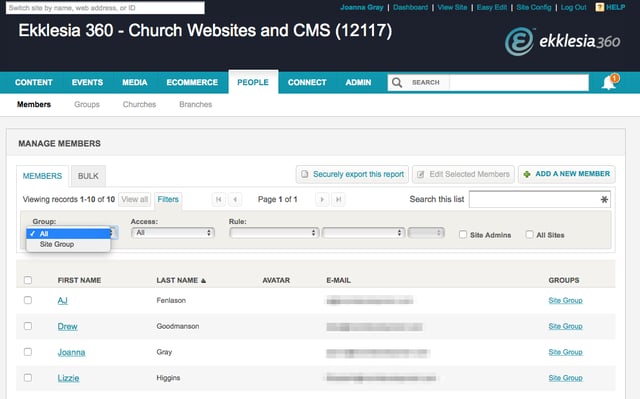
Task: Click Add a New Member button
Action: pyautogui.click(x=567, y=174)
